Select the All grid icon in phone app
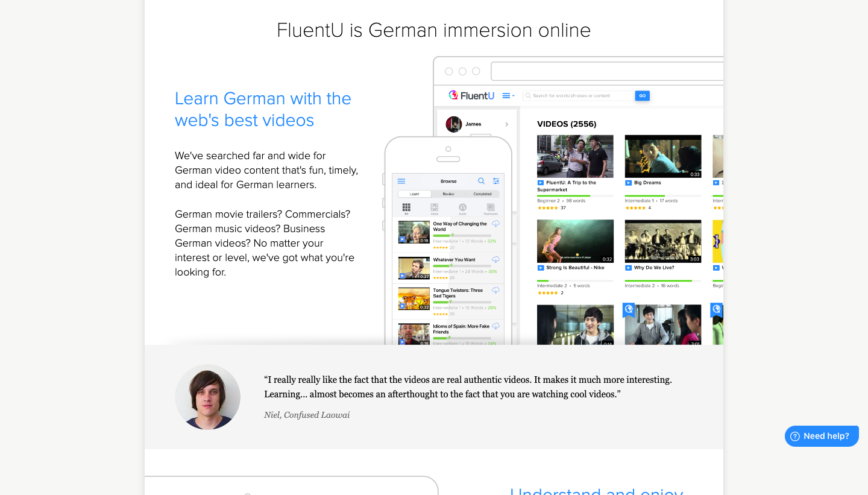Screen dimensions: 868x495 (x=406, y=208)
